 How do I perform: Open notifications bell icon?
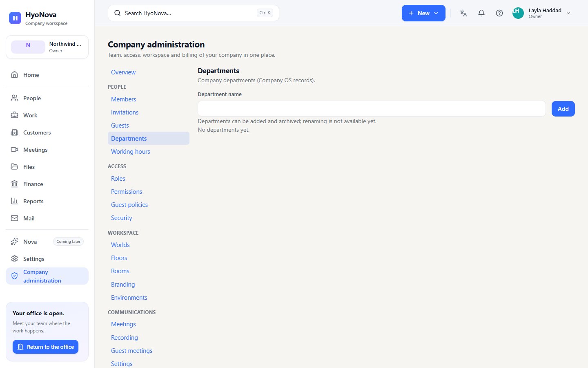tap(481, 13)
